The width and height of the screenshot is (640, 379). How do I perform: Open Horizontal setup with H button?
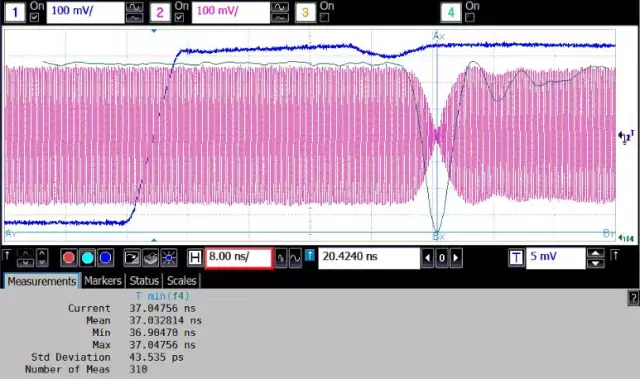click(195, 258)
